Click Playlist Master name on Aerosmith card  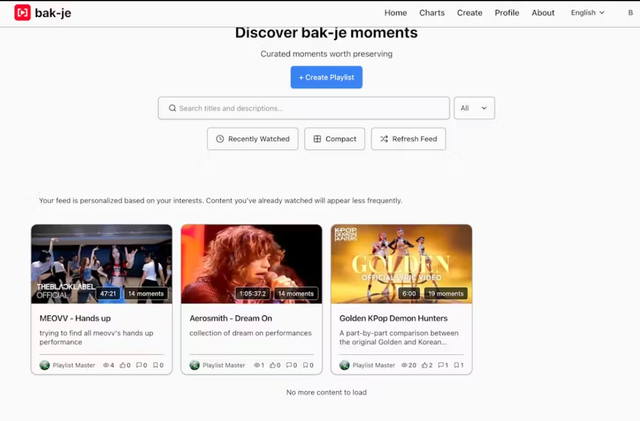224,365
